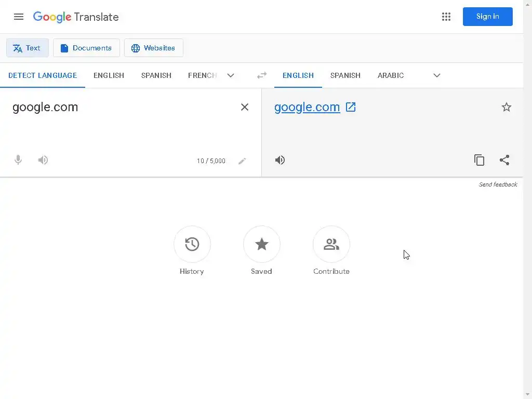Listen to the source text
Image resolution: width=532 pixels, height=399 pixels.
[x=43, y=160]
